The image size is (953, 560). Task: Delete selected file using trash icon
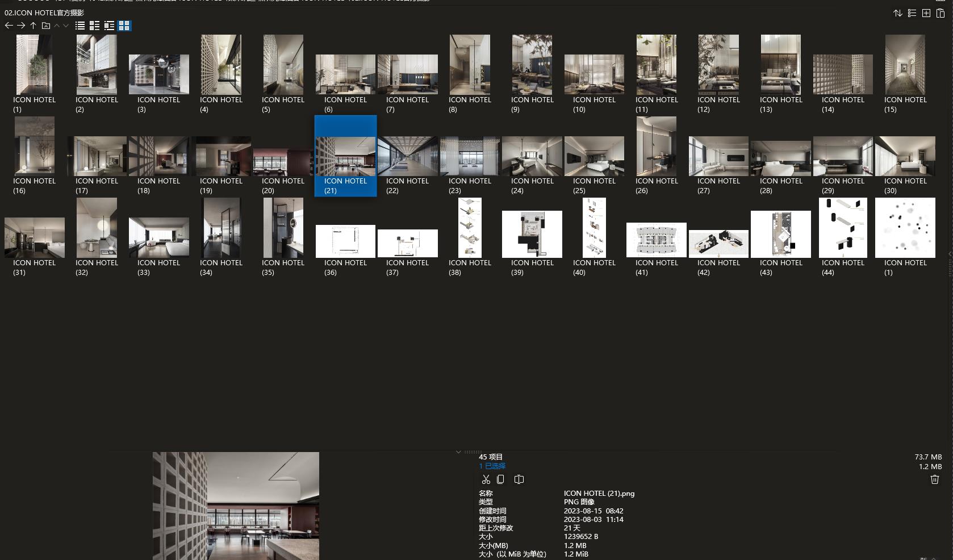tap(935, 479)
